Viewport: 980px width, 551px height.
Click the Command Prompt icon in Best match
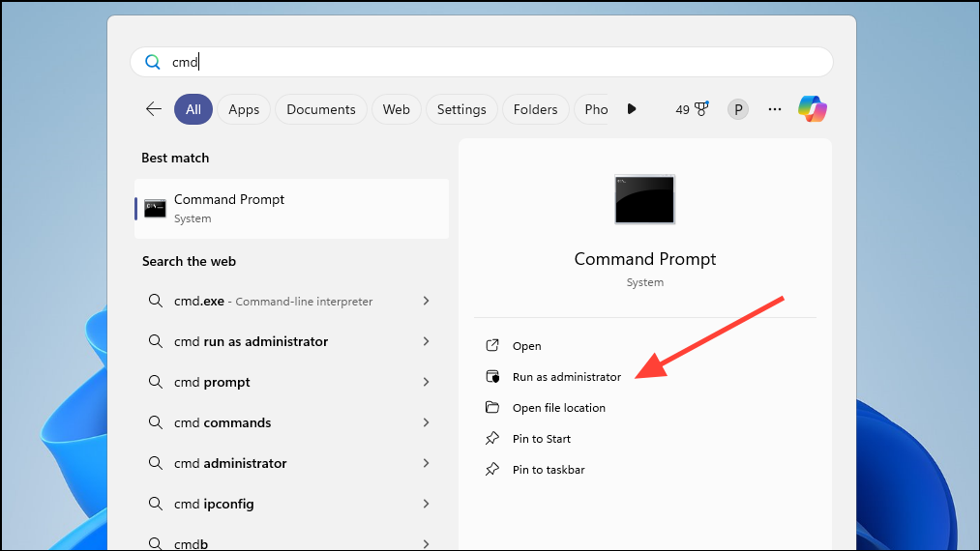(155, 208)
